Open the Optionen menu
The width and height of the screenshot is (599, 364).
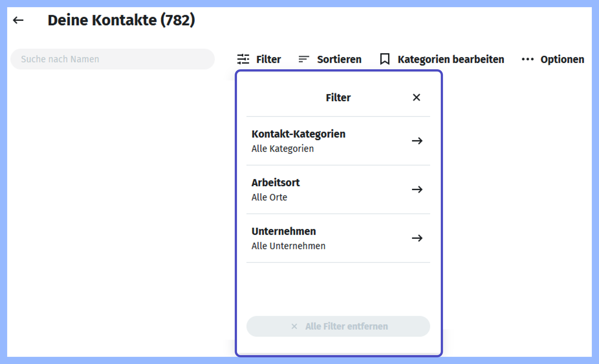562,59
